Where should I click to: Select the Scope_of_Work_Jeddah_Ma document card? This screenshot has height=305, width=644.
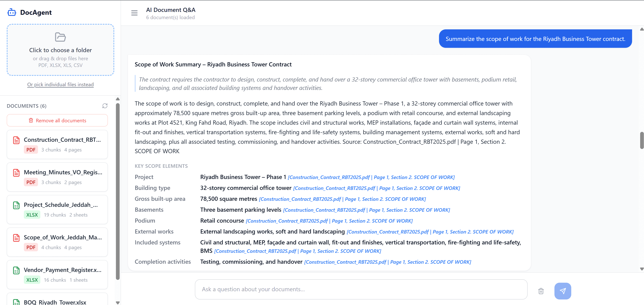tap(57, 242)
